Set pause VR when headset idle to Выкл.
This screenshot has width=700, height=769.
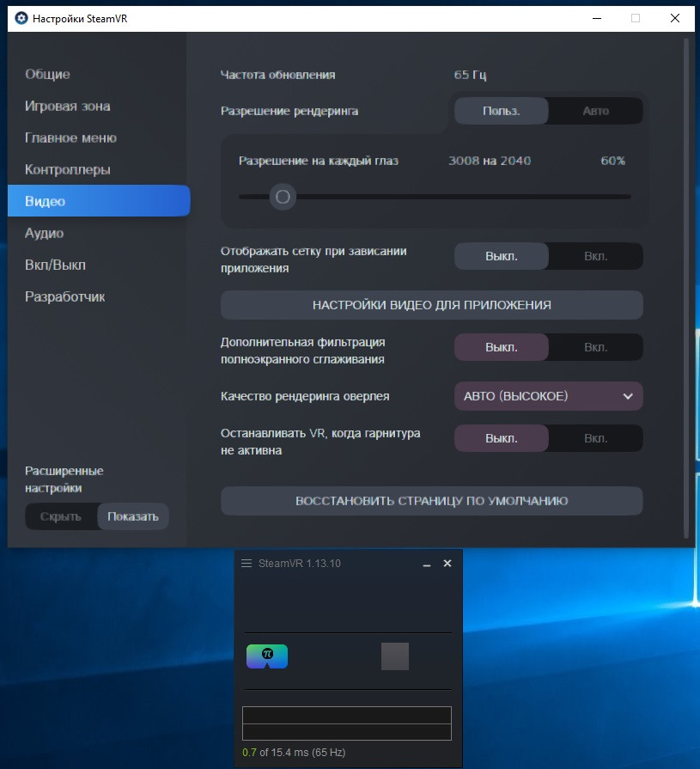coord(501,438)
